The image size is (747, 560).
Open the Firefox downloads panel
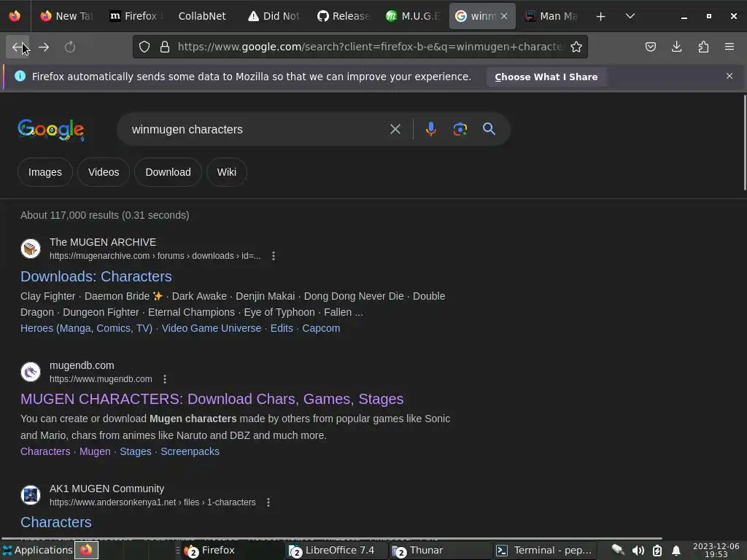(x=676, y=47)
